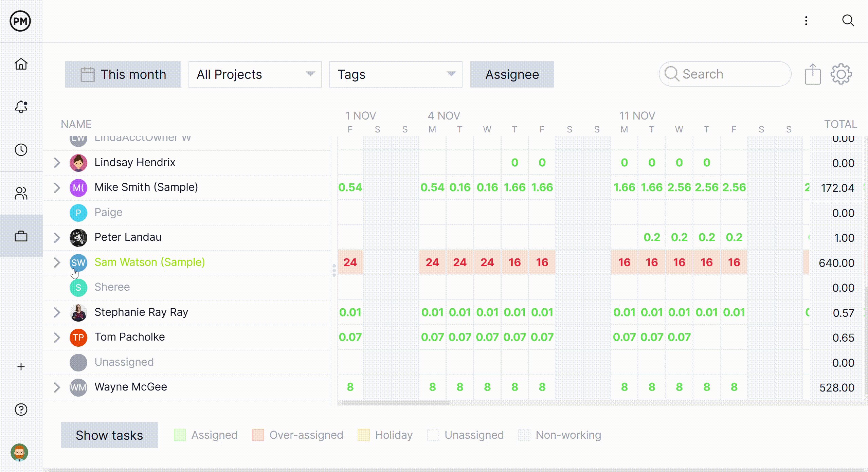
Task: Click the panel resize handle by Sam Watson
Action: pyautogui.click(x=334, y=270)
